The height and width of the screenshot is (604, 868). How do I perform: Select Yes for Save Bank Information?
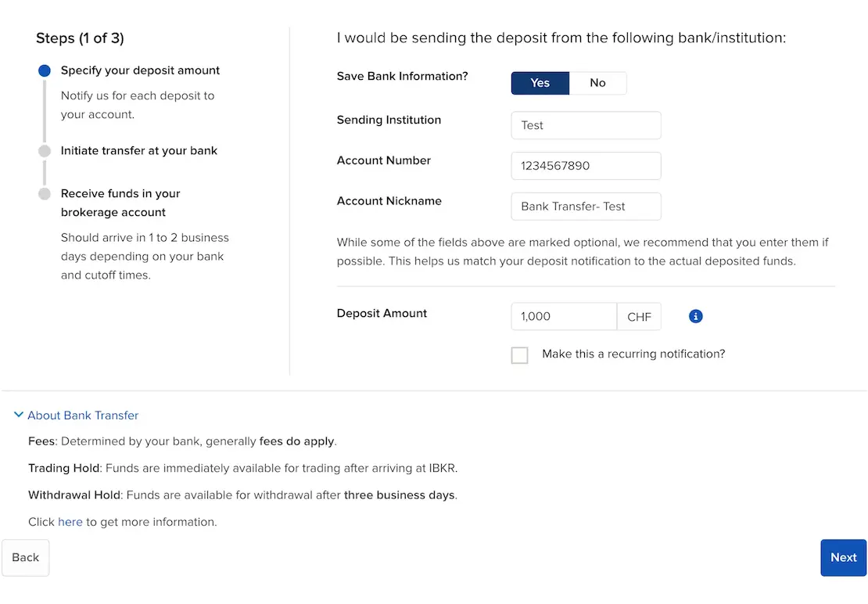(540, 83)
